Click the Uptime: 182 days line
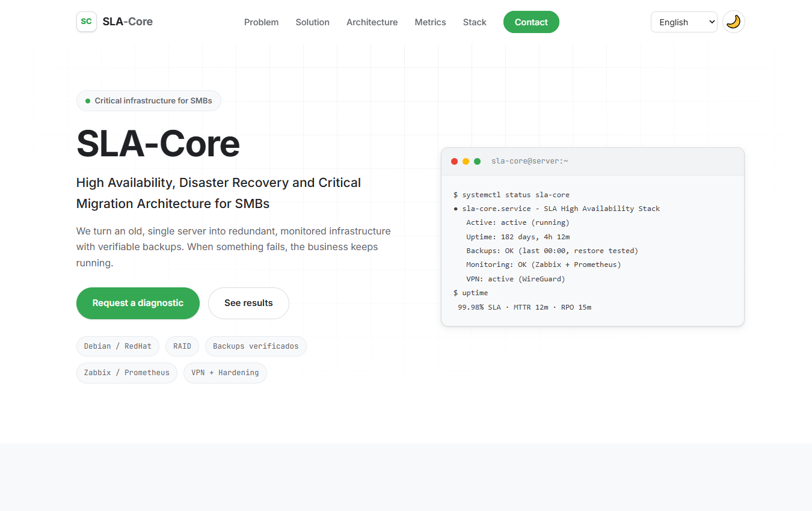 tap(518, 237)
